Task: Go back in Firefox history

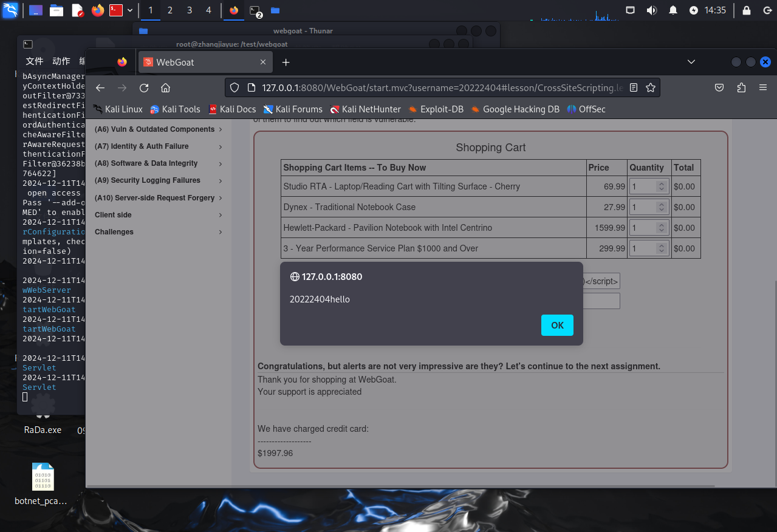Action: [100, 87]
